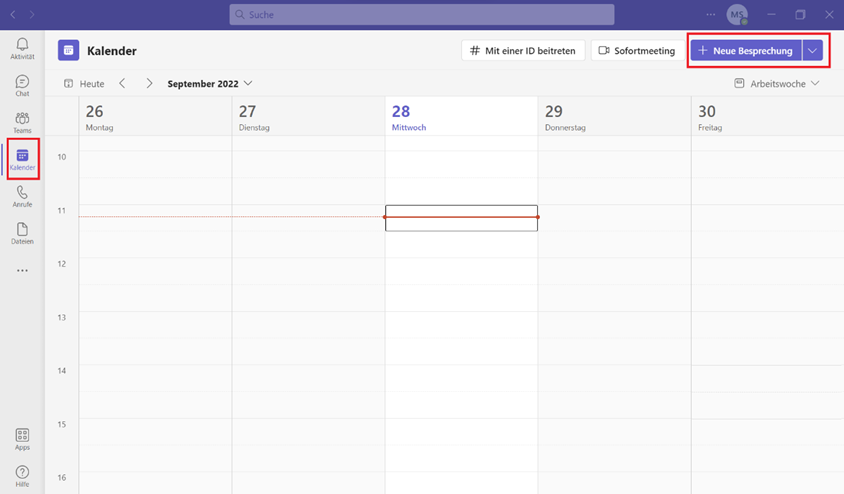Click in the Suche search field
The width and height of the screenshot is (844, 494).
click(421, 15)
